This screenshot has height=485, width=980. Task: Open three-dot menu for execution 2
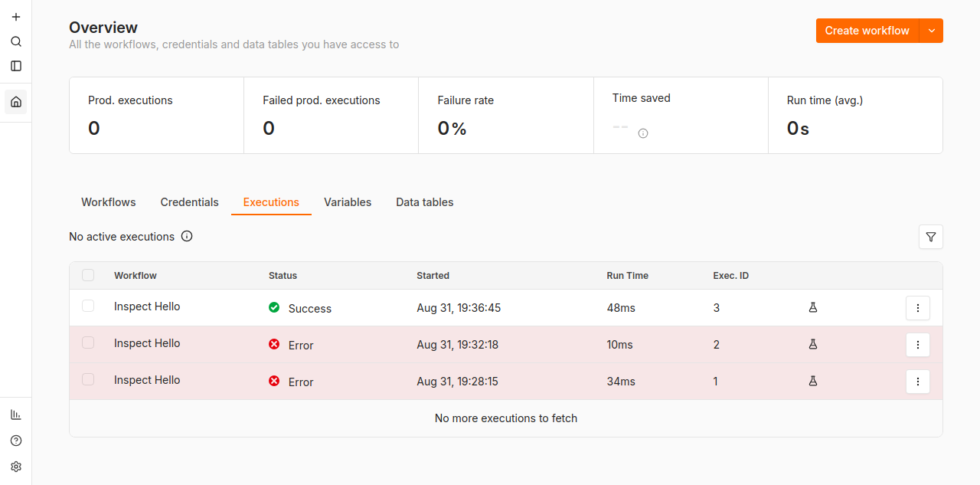[918, 345]
